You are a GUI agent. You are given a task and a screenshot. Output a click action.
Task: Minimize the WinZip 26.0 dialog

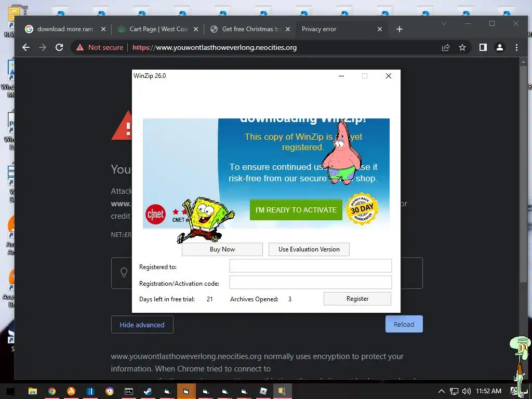click(x=341, y=76)
